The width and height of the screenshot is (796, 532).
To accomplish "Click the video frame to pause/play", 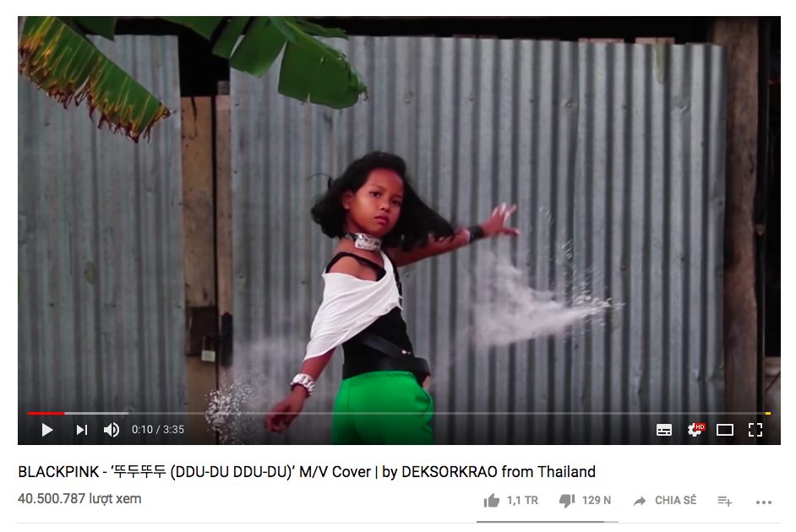I will 399,213.
